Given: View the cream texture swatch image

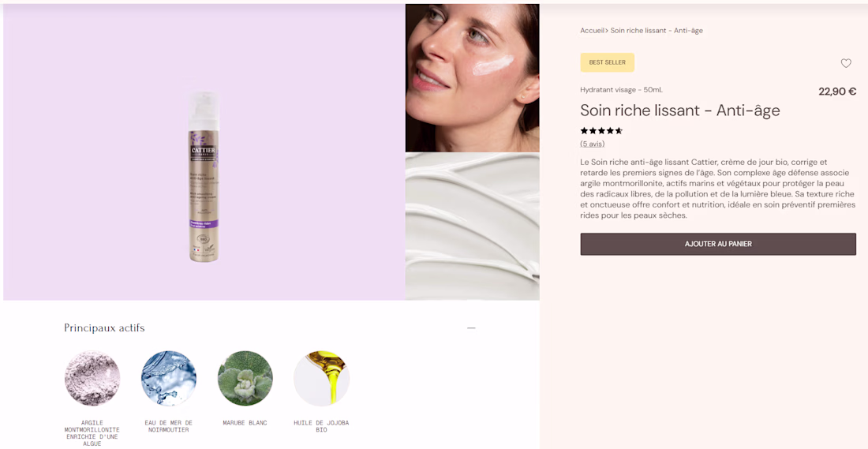Looking at the screenshot, I should click(x=472, y=226).
